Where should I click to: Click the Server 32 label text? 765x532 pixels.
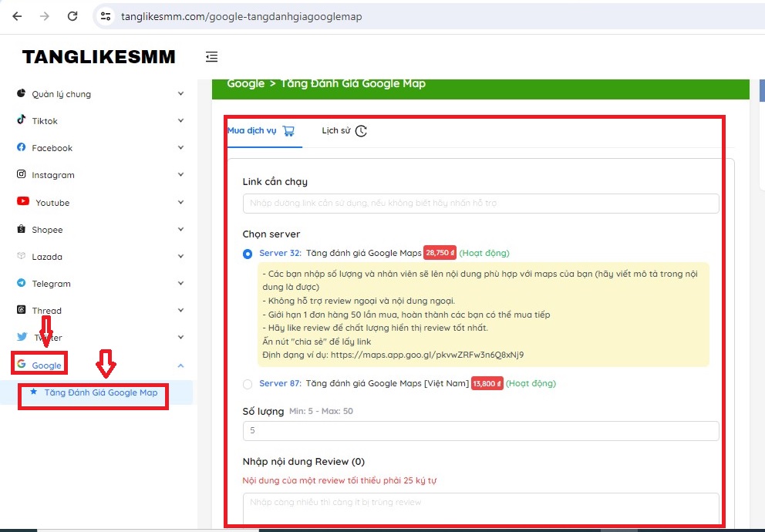(281, 253)
